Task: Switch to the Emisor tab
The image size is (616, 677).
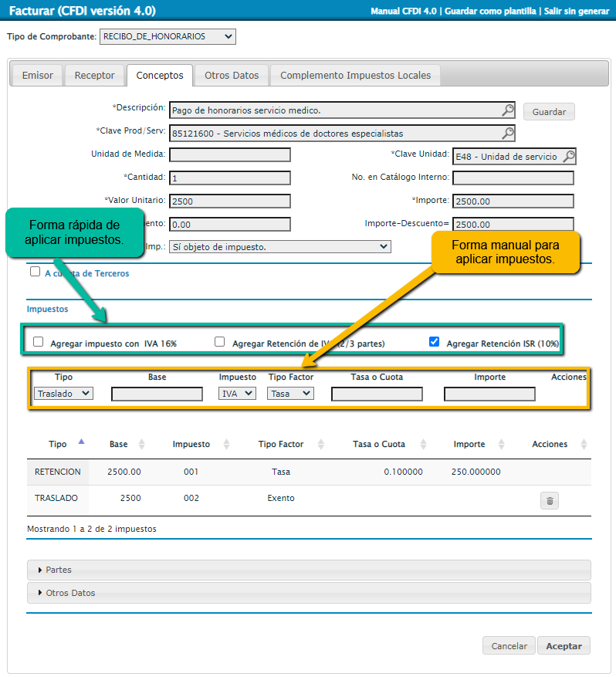Action: pyautogui.click(x=38, y=75)
